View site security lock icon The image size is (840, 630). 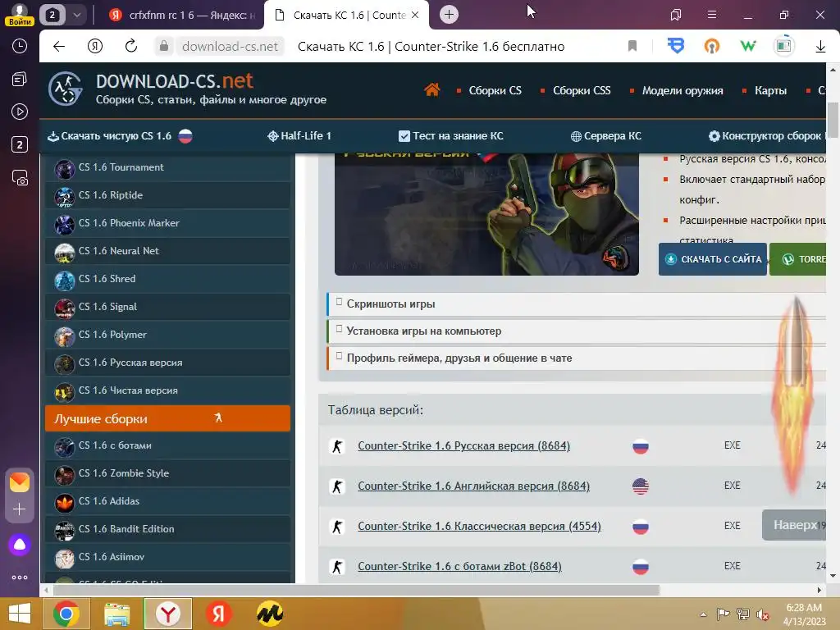pyautogui.click(x=164, y=47)
